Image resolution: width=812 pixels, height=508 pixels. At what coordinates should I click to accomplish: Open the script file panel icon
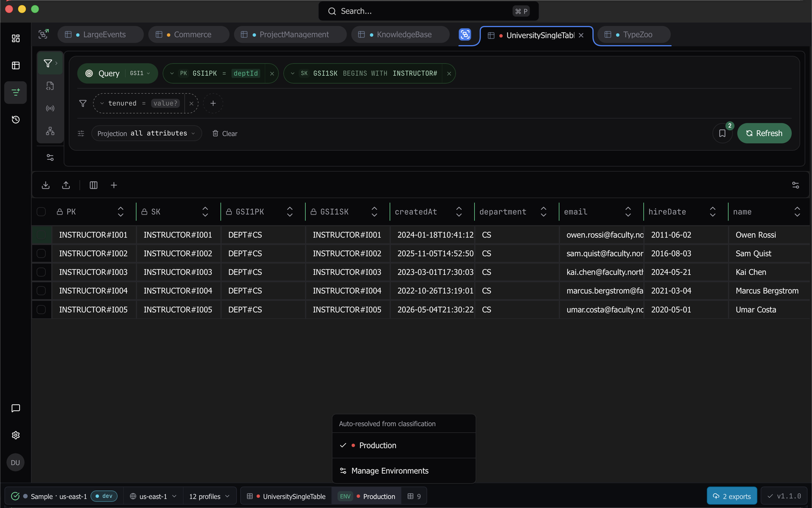[50, 86]
